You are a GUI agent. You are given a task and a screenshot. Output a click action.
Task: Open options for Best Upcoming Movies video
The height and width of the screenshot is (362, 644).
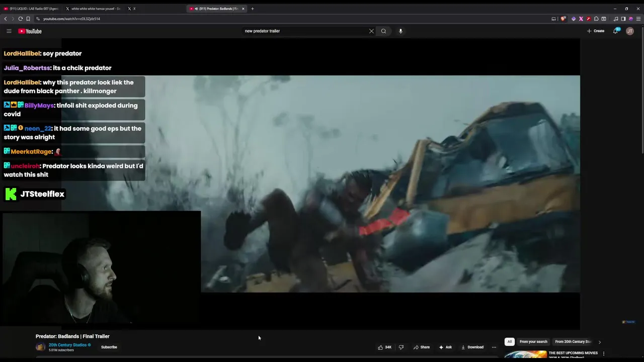[604, 354]
